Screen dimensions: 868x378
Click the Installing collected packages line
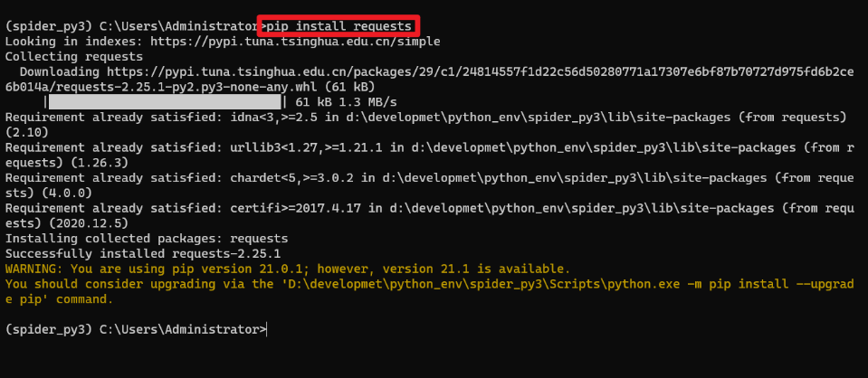147,239
